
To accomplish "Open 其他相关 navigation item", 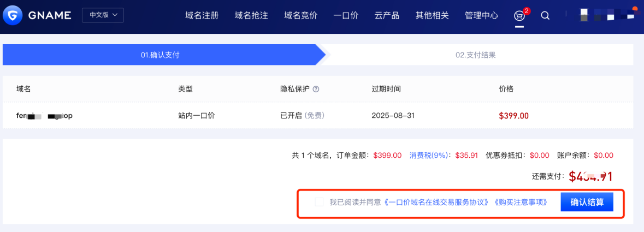I will click(x=432, y=16).
